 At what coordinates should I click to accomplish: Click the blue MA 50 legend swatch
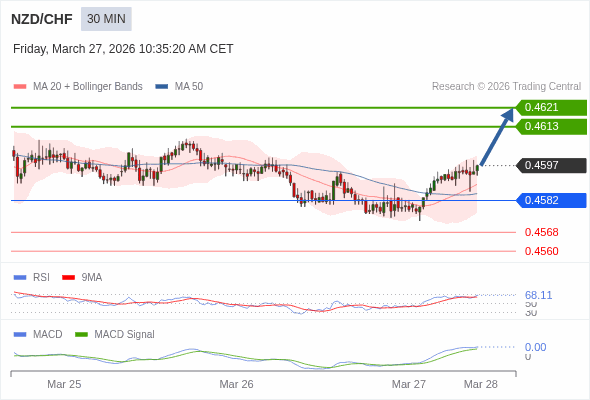[162, 87]
